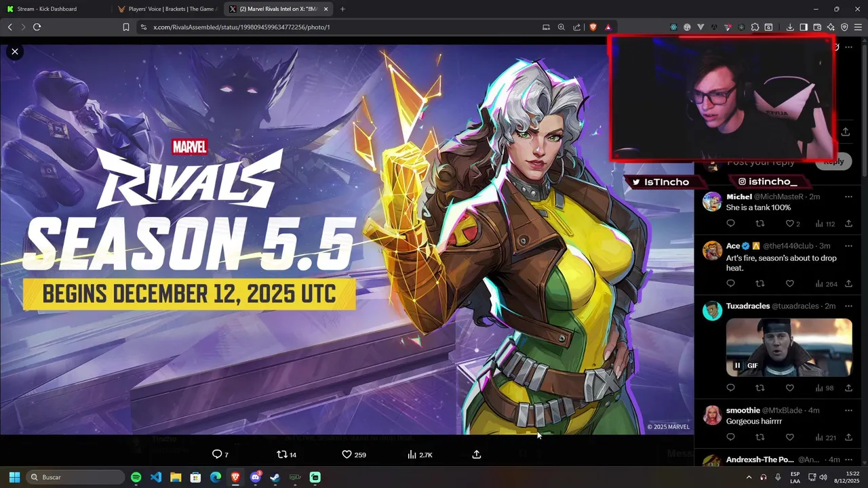
Task: Open more options on Tuxadracles' reply
Action: click(x=848, y=306)
